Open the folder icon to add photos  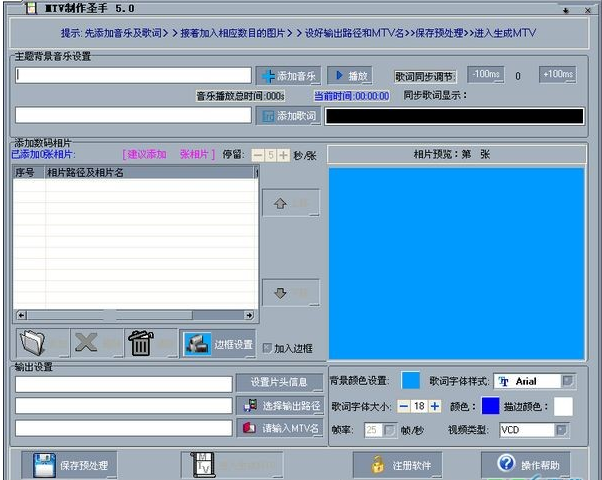click(43, 343)
